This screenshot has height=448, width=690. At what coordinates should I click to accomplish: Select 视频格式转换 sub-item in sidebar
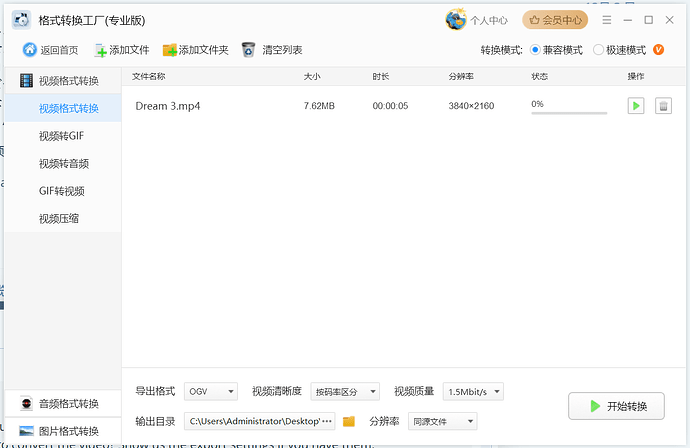coord(63,108)
